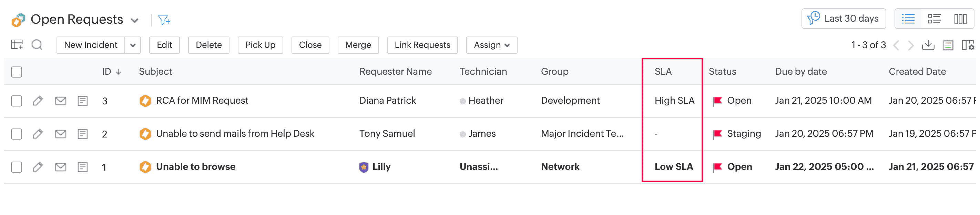This screenshot has height=215, width=980.
Task: Open the New Incident dropdown arrow
Action: coord(133,45)
